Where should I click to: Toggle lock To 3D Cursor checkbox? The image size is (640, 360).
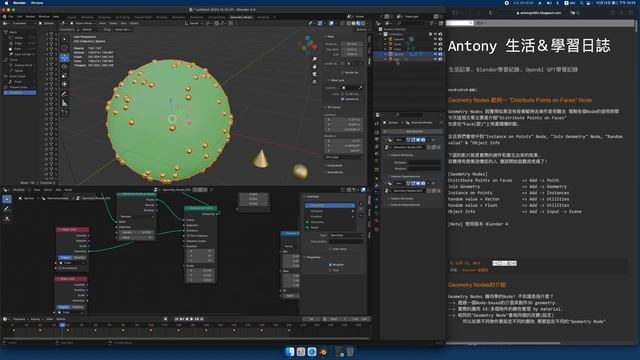pyautogui.click(x=343, y=94)
